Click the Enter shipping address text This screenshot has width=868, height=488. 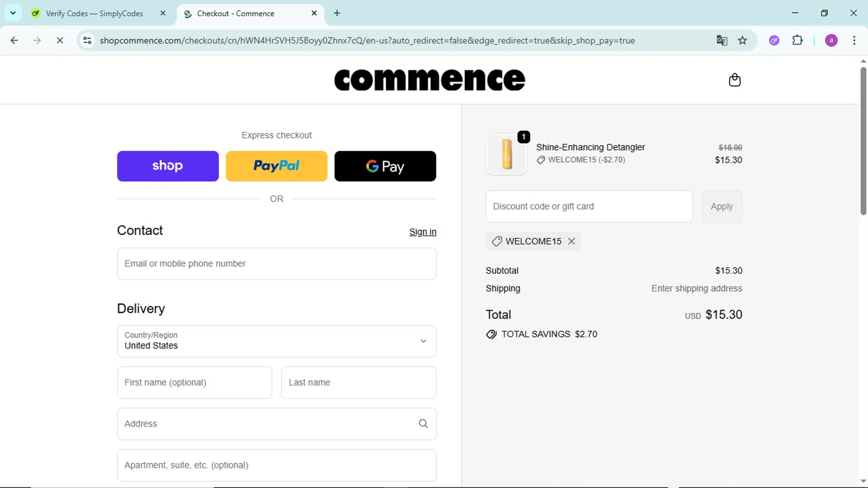point(697,288)
